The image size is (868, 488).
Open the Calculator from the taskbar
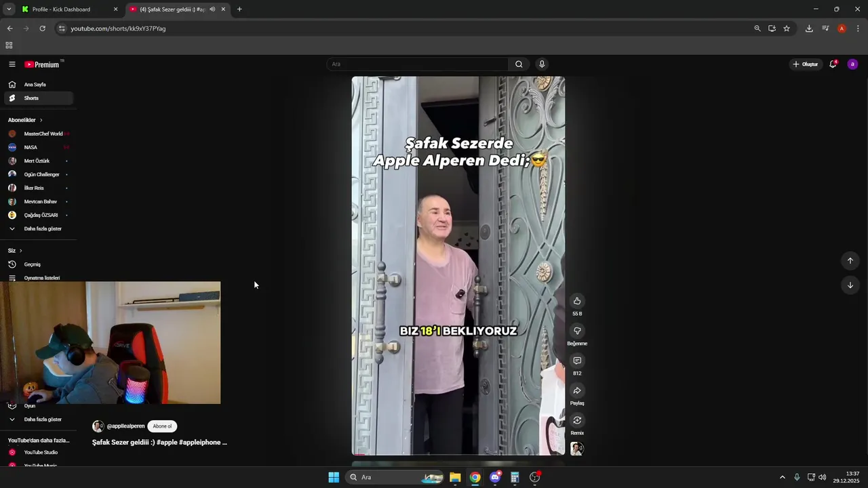[x=515, y=477]
